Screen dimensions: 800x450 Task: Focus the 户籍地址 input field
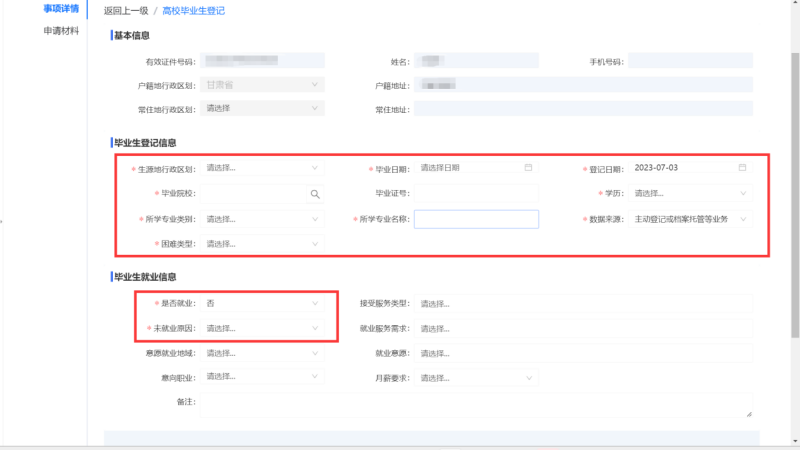coord(583,85)
